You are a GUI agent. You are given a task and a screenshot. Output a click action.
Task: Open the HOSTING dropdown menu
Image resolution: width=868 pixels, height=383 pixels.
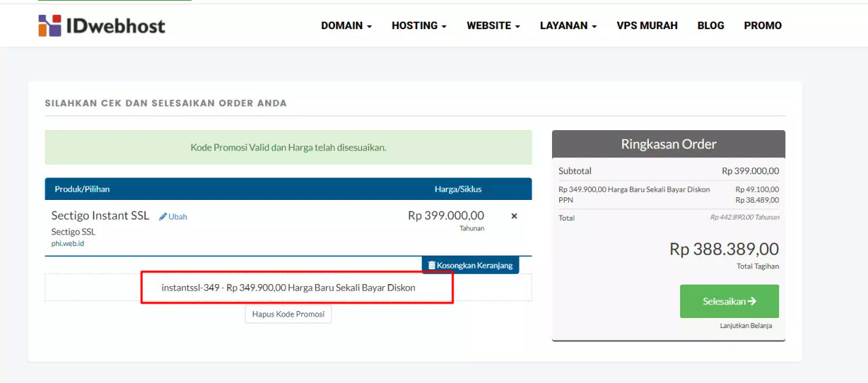tap(419, 26)
